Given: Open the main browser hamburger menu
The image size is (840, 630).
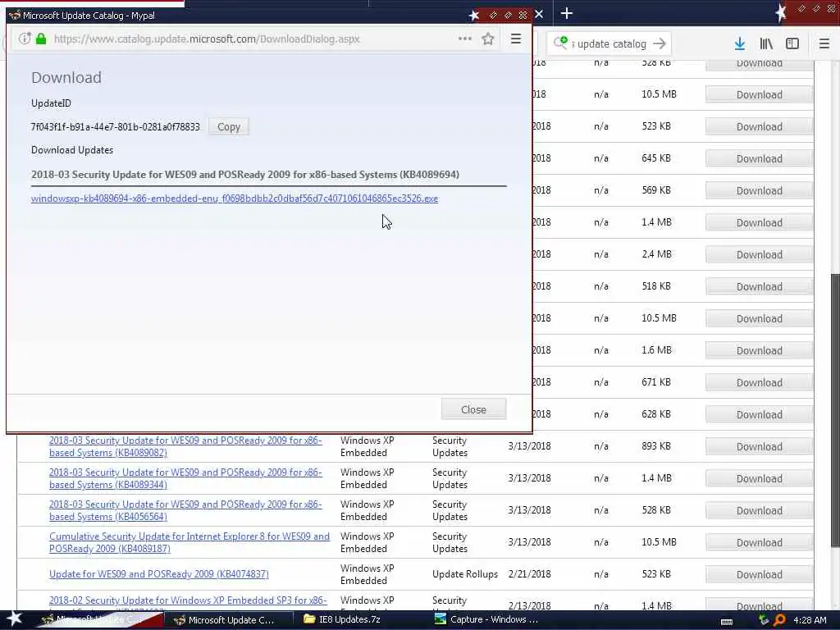Looking at the screenshot, I should 824,44.
